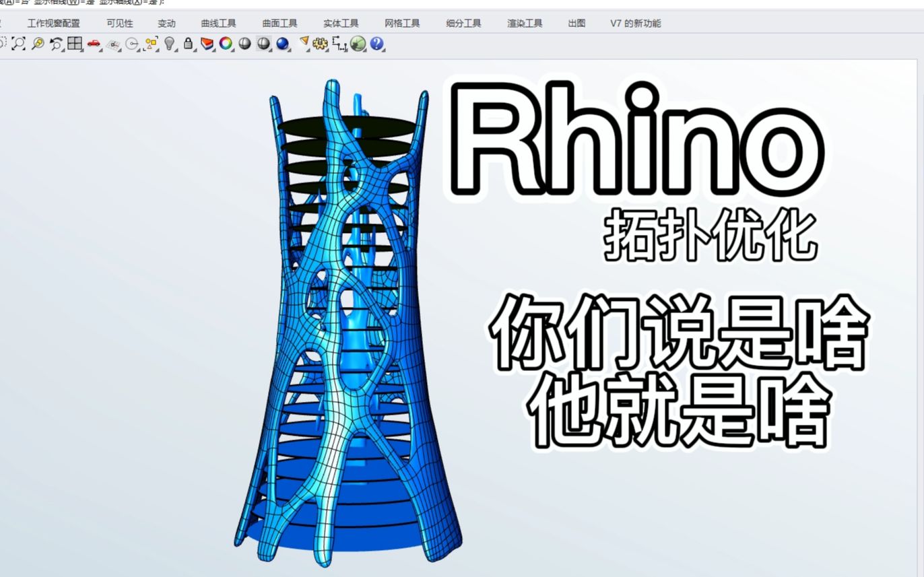The height and width of the screenshot is (577, 924).
Task: Click the Zoom Selected magnifier icon
Action: click(38, 44)
